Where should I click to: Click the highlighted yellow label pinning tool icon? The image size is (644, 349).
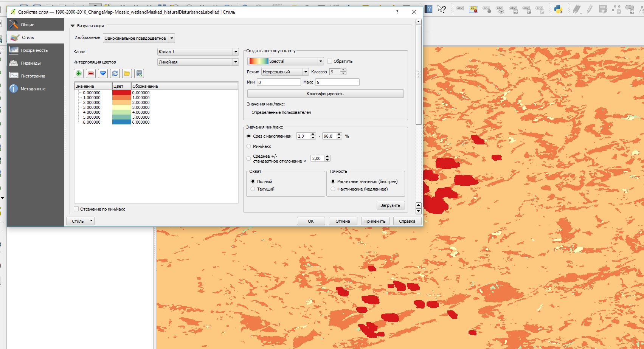473,9
